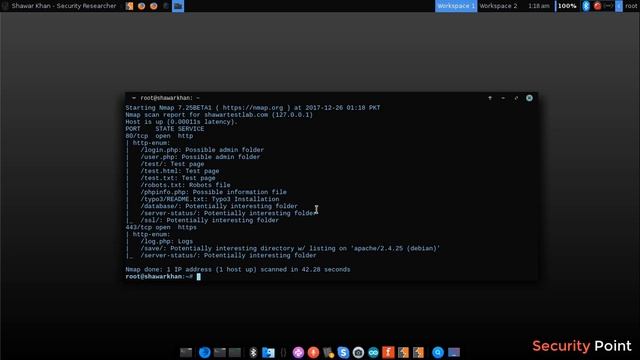Open the camera screenshot icon in dock
The image size is (640, 360).
point(358,352)
